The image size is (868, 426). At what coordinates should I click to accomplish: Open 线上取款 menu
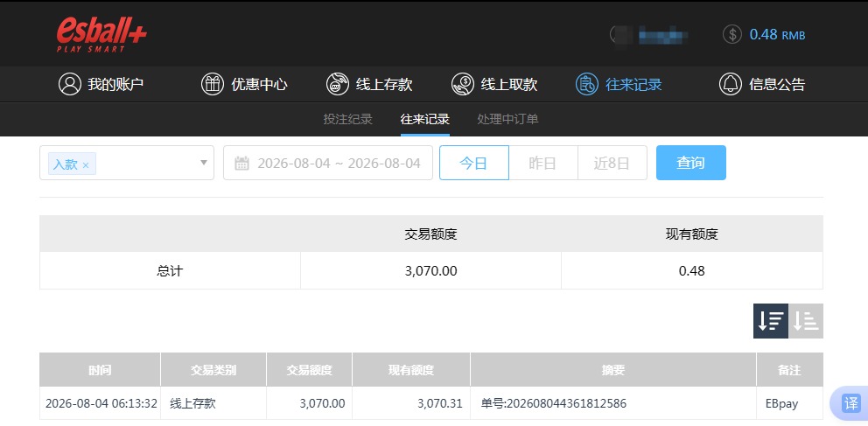[494, 84]
